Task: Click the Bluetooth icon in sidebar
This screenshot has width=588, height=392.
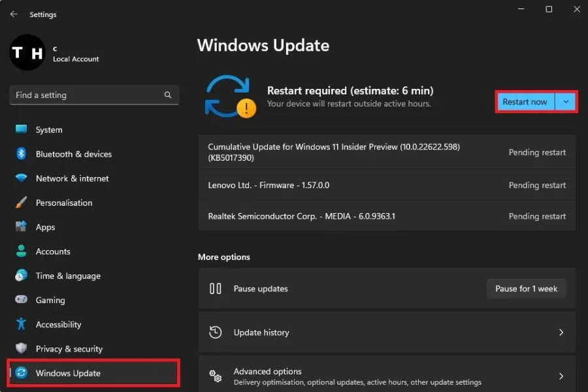Action: (x=21, y=154)
